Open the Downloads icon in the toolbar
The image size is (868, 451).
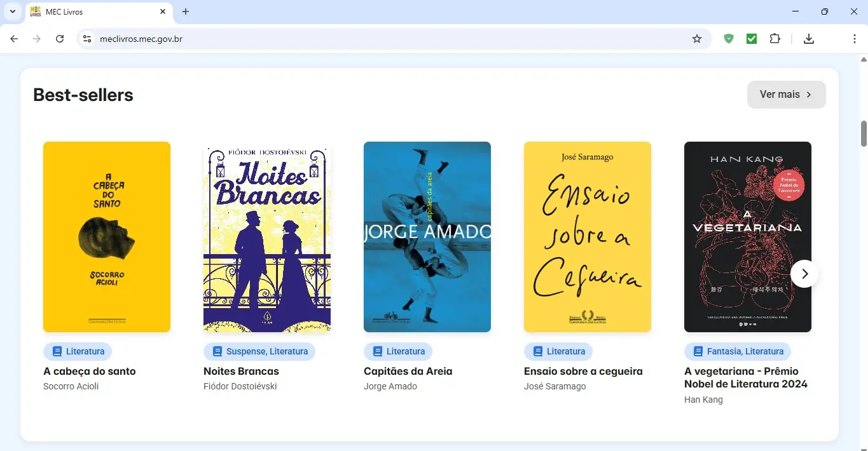pyautogui.click(x=809, y=39)
